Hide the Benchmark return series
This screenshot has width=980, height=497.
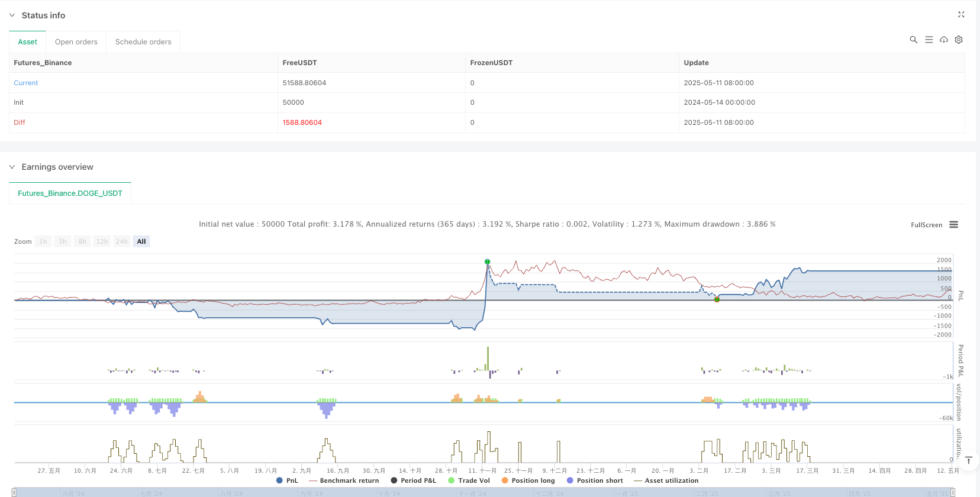click(344, 480)
